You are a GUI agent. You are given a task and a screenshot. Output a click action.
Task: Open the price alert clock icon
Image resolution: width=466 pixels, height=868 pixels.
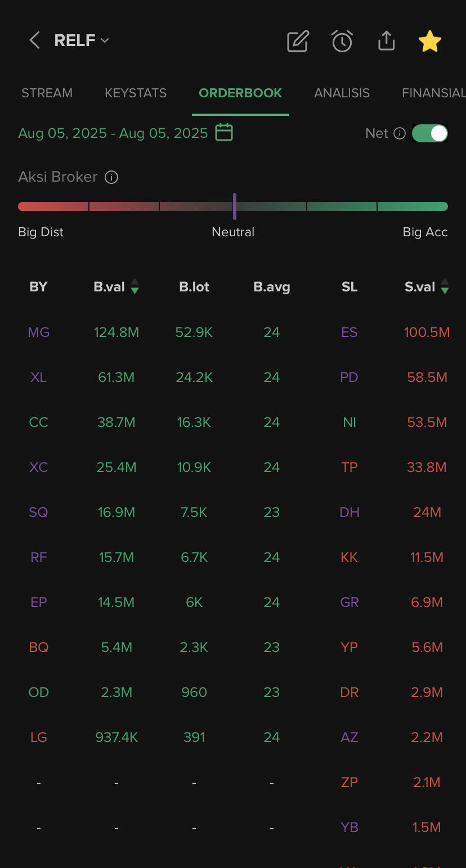pyautogui.click(x=342, y=41)
